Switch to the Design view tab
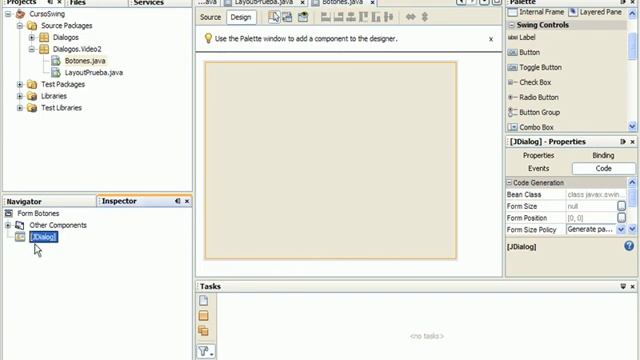The width and height of the screenshot is (640, 360). tap(241, 17)
